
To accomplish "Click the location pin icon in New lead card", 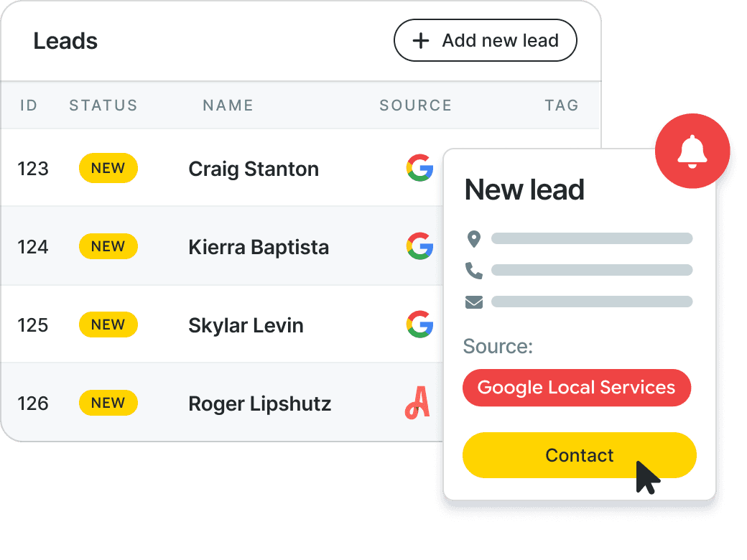I will (x=473, y=238).
